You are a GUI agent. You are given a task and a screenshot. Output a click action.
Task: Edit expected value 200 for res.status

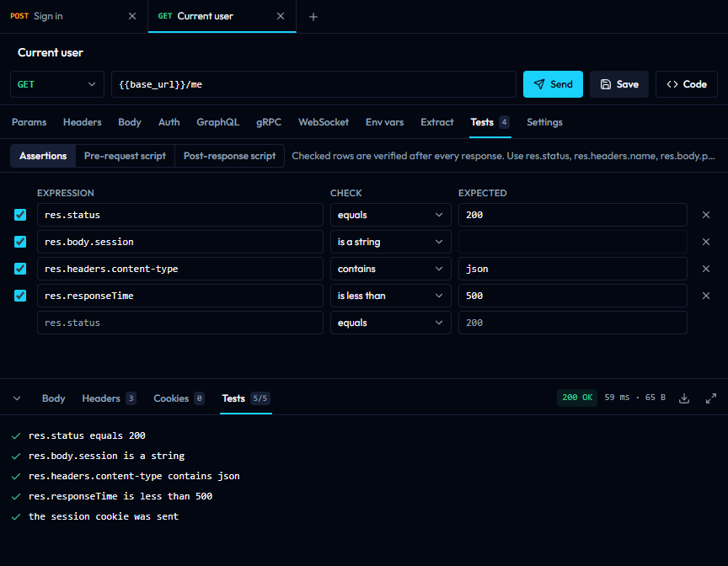click(572, 215)
